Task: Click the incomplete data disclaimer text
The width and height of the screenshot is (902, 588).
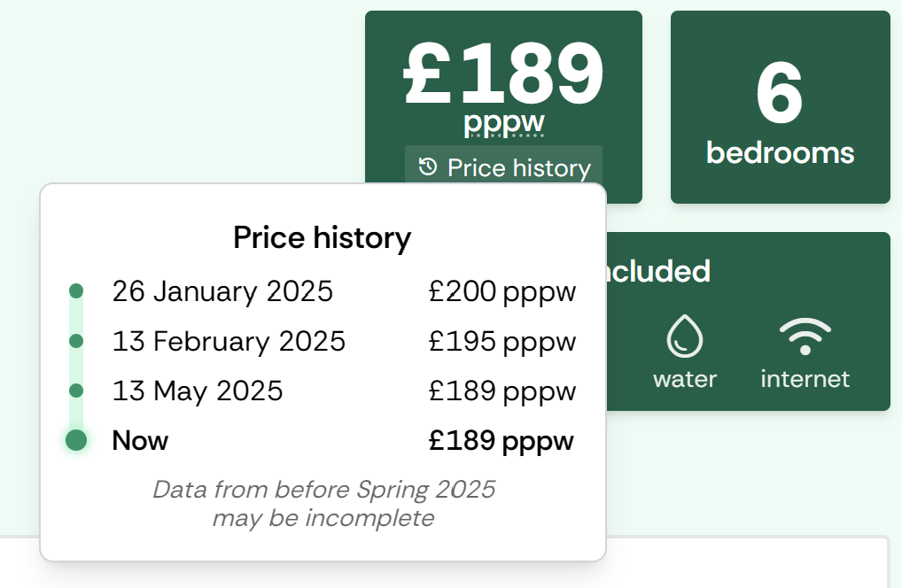Action: (323, 503)
